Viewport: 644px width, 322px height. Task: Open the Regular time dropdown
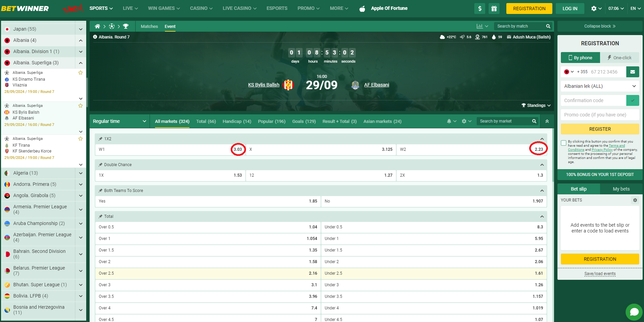coord(120,121)
